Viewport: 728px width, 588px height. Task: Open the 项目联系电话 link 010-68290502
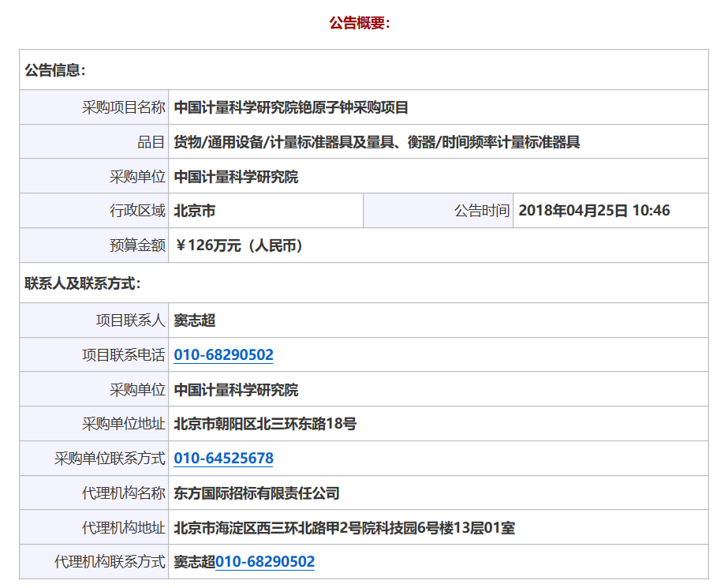point(223,355)
